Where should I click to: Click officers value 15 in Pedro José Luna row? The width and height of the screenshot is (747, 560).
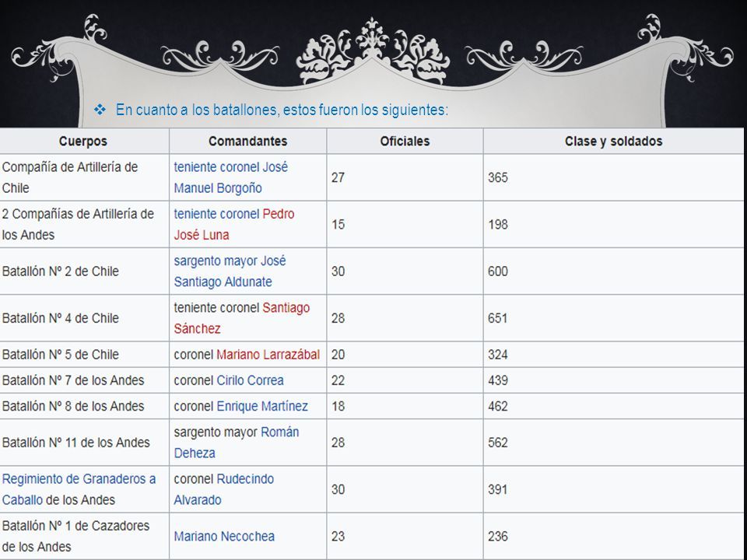(338, 224)
